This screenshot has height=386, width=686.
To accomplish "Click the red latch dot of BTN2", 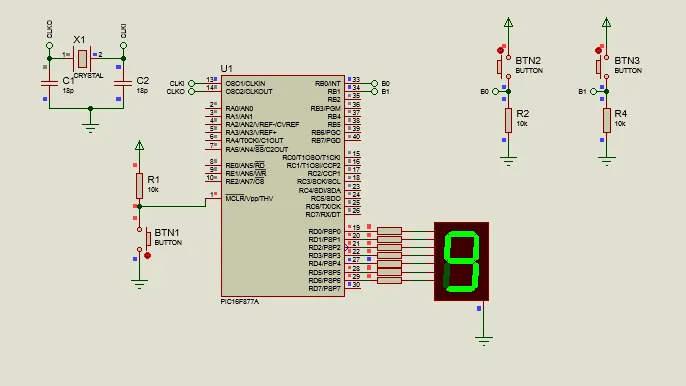I will [x=500, y=51].
